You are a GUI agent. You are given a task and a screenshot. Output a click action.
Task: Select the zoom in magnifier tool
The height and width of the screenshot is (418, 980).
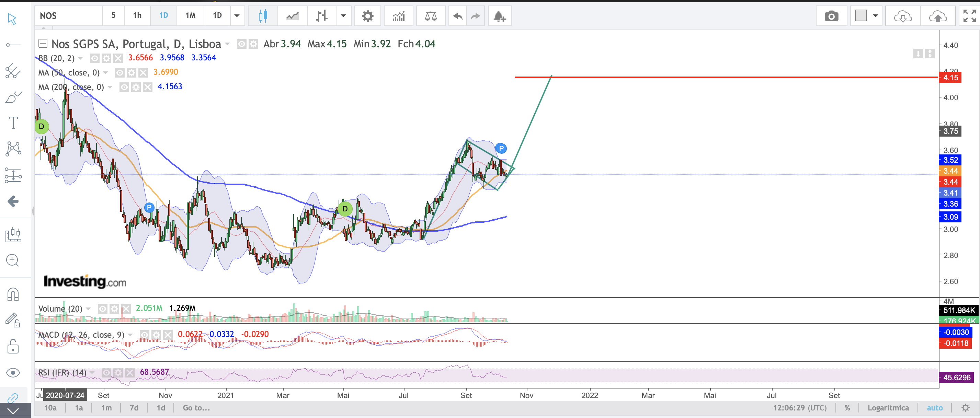pyautogui.click(x=13, y=260)
